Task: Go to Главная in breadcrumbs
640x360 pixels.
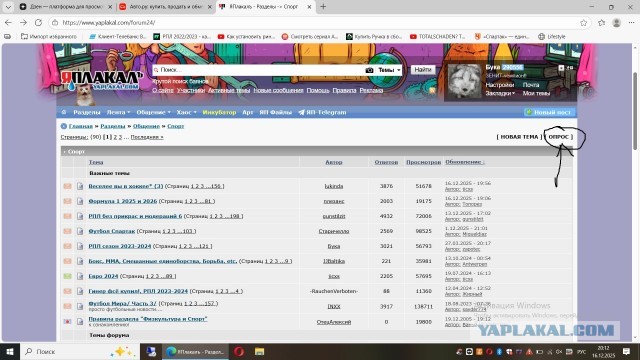Action: (80, 126)
